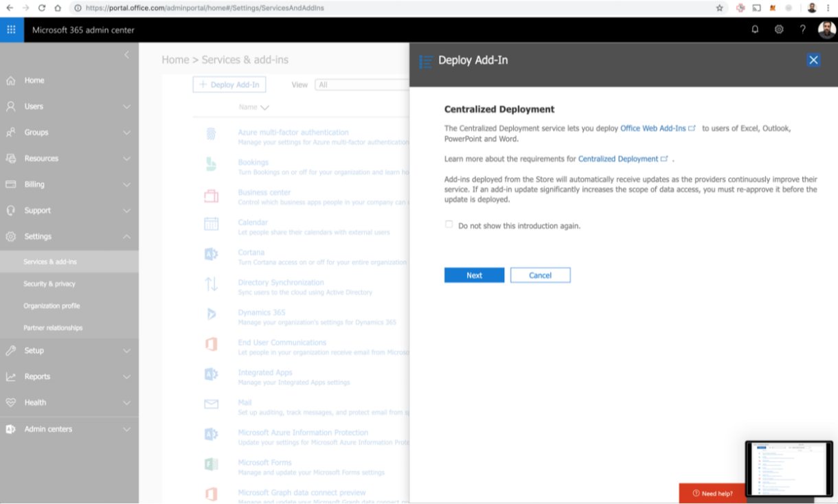Image resolution: width=838 pixels, height=504 pixels.
Task: Click the Home breadcrumb link
Action: coord(175,60)
